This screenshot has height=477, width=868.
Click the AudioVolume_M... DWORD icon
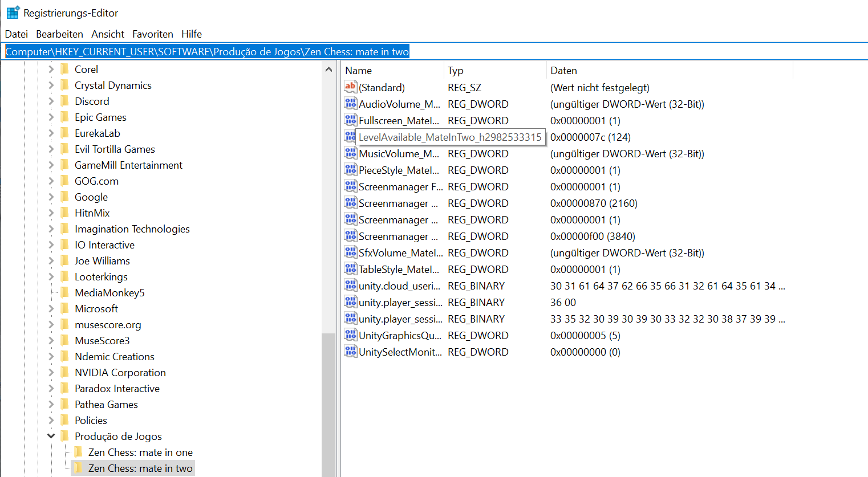coord(350,104)
